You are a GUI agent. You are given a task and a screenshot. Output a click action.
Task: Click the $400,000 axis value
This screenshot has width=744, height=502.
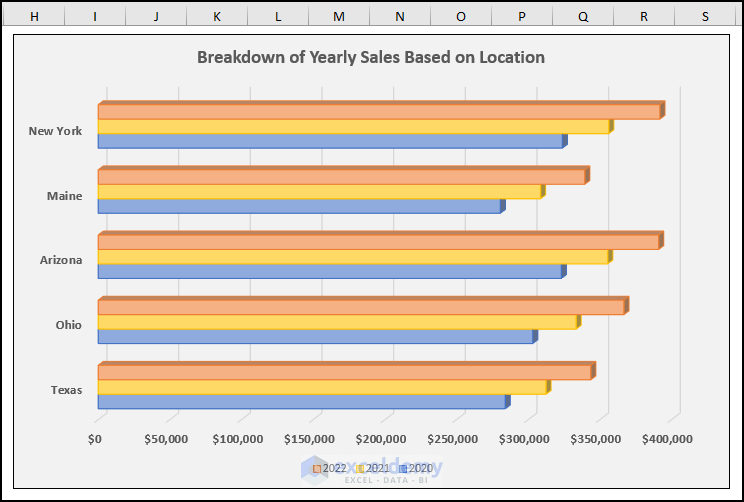click(x=668, y=439)
